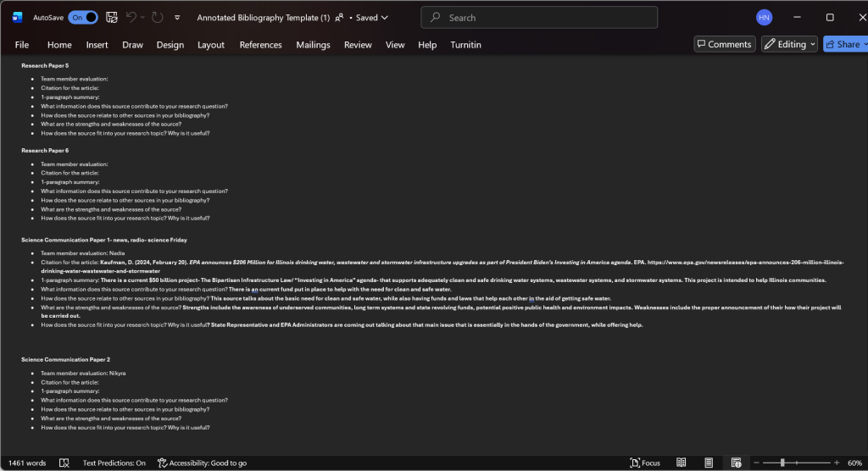
Task: Switch to Read Mode view icon
Action: (682, 463)
